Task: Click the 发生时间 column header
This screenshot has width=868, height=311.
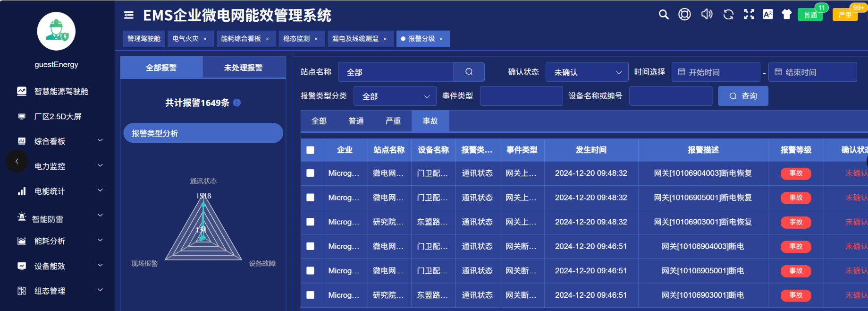Action: coord(591,150)
